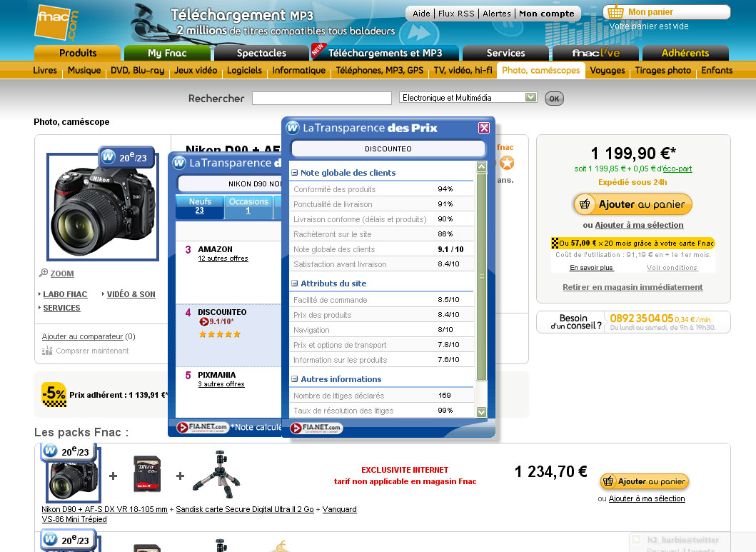
Task: Click the W badge on camera photo
Action: (x=108, y=156)
